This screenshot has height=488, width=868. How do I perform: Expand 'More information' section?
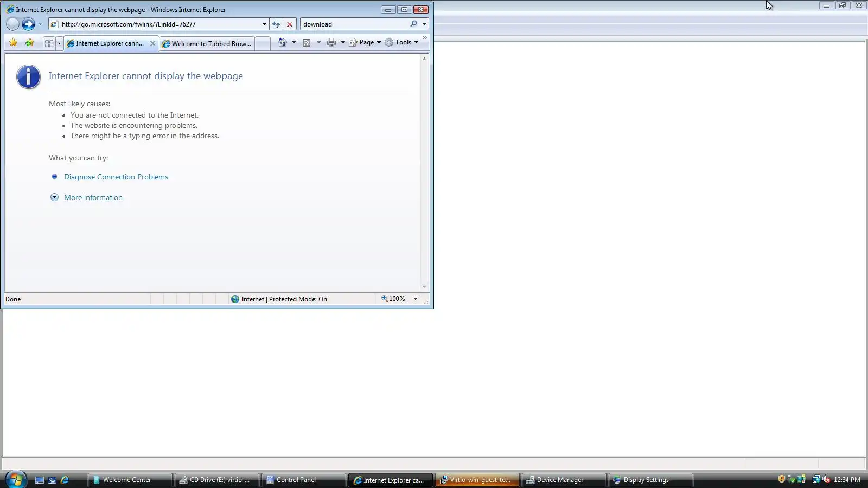click(93, 197)
